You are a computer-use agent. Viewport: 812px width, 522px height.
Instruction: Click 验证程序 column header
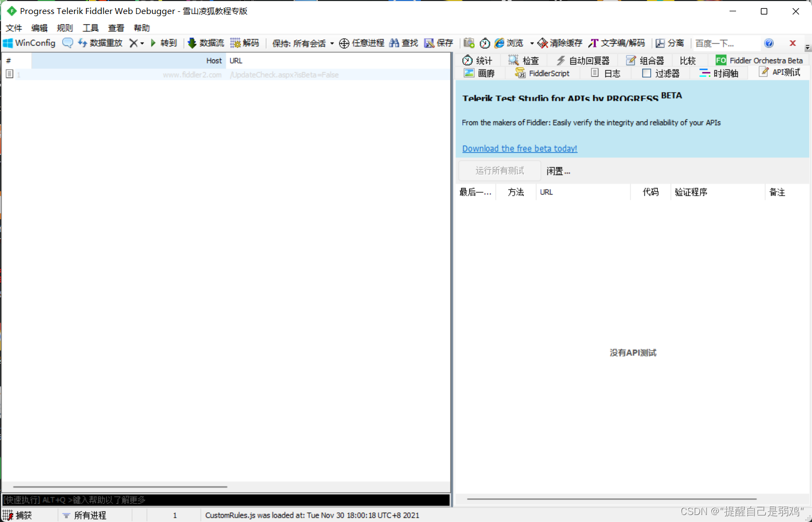pos(718,192)
